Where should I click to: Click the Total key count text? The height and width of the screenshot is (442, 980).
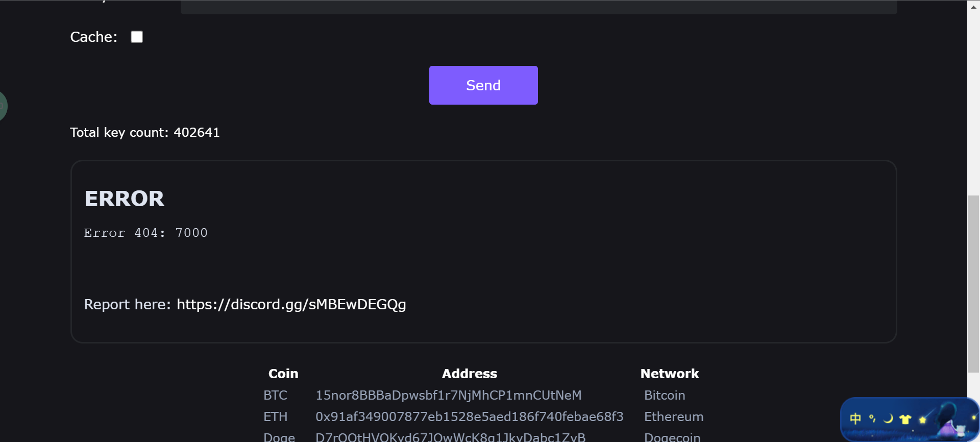145,132
